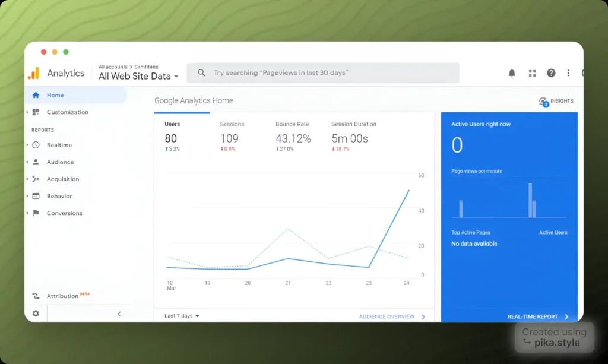Expand the Conversions reports arrow
The image size is (608, 364).
[27, 213]
